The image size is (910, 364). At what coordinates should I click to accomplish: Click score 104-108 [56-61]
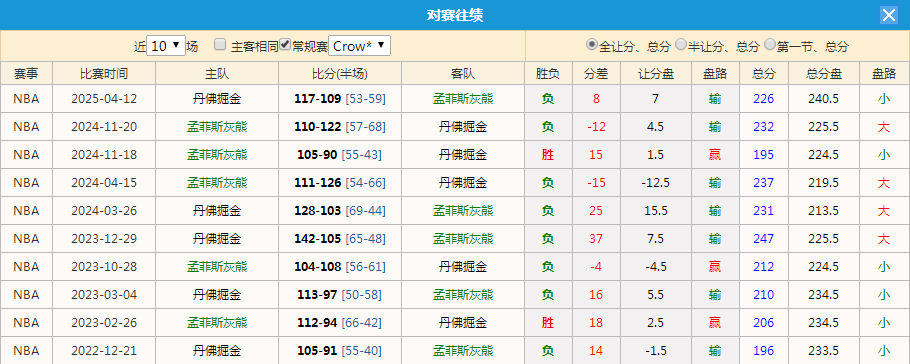click(340, 266)
